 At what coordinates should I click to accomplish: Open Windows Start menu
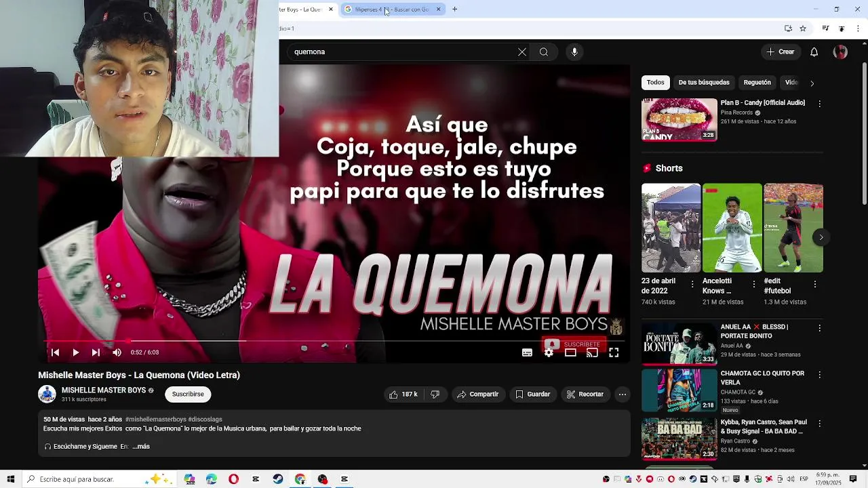point(10,479)
